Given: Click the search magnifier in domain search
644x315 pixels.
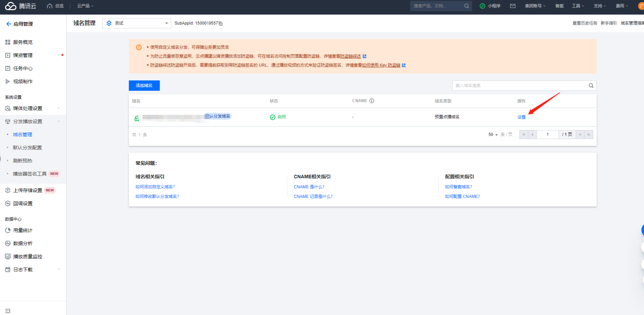Looking at the screenshot, I should (591, 85).
